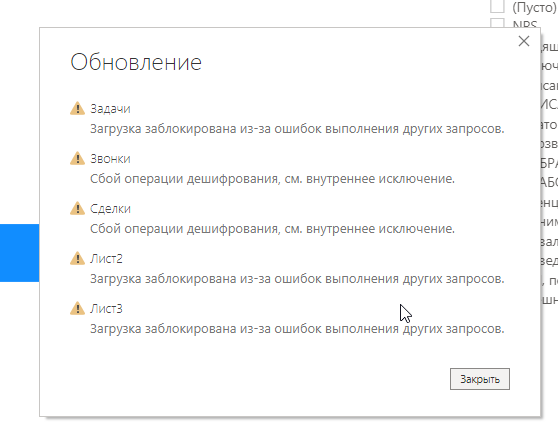Click the decryption error message under Звонки
Screen dimensions: 558x429
[272, 179]
